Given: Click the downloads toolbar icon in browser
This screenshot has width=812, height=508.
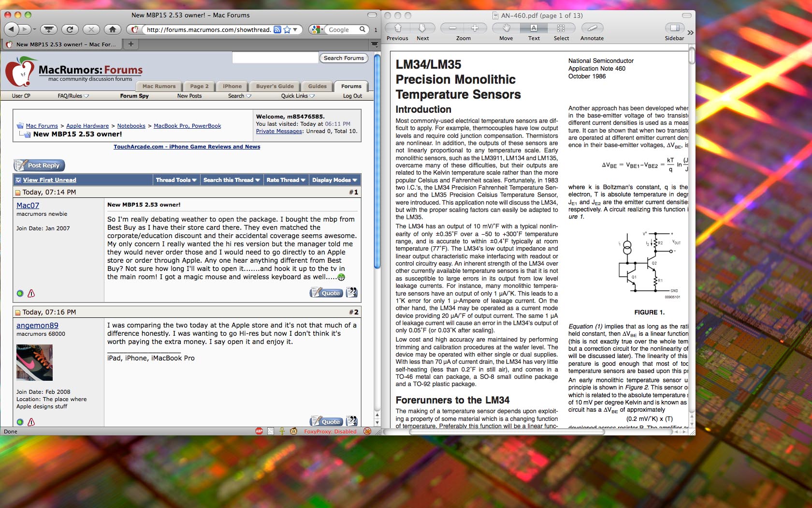Looking at the screenshot, I should pyautogui.click(x=48, y=30).
